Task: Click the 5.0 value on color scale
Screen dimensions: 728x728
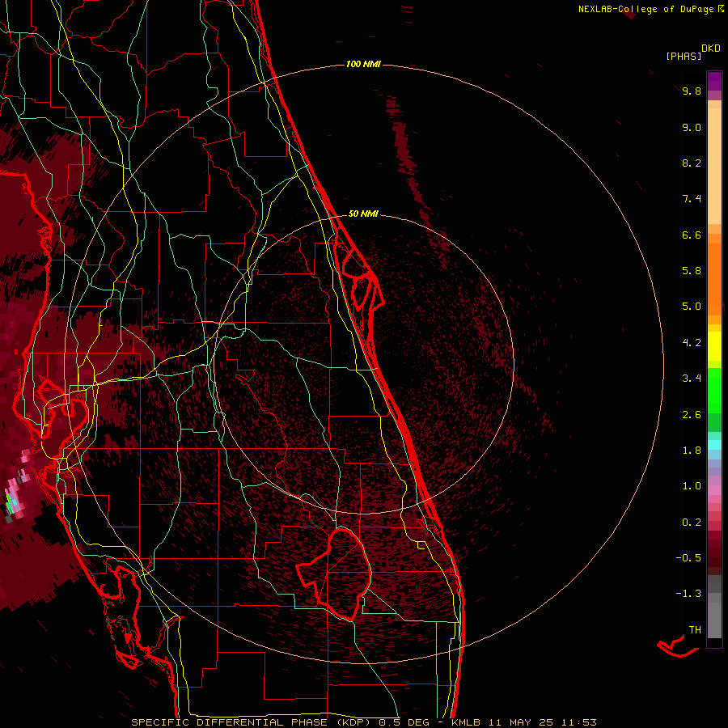Action: 692,307
